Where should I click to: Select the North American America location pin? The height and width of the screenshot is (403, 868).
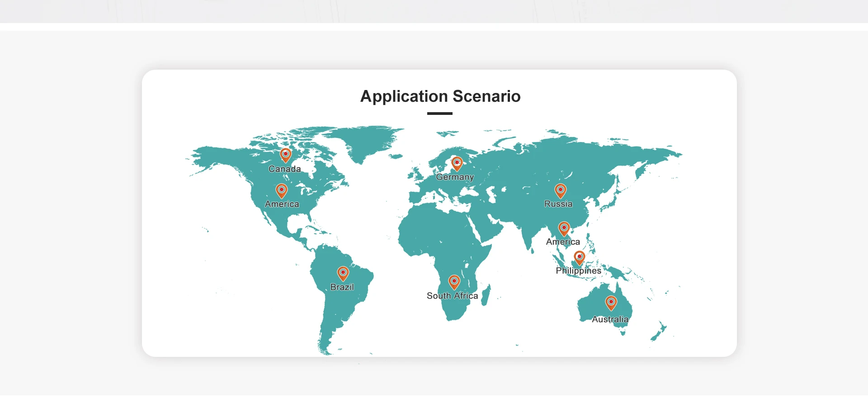pos(281,190)
